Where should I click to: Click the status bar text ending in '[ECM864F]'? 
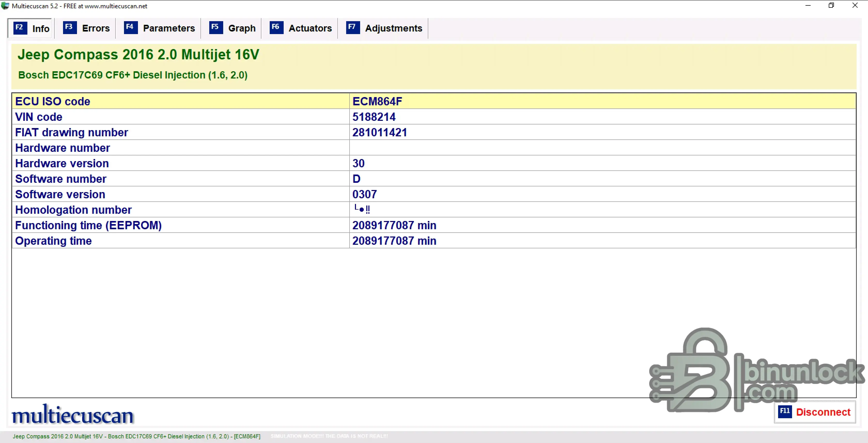click(x=136, y=436)
